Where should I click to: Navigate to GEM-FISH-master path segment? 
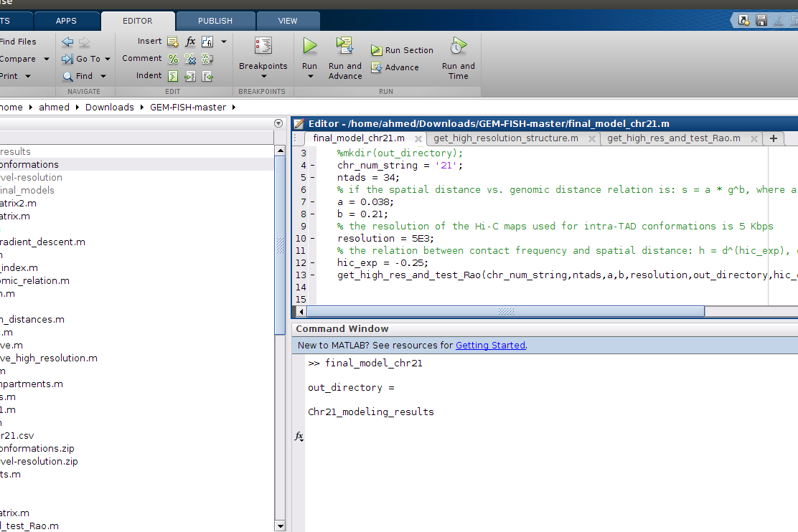188,108
